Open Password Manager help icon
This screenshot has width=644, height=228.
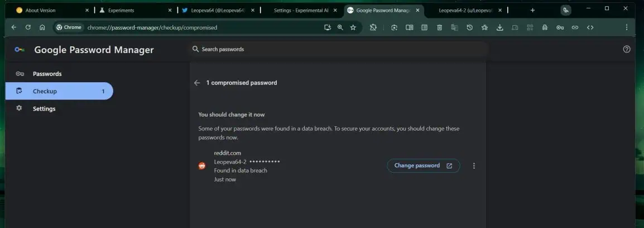(x=626, y=49)
